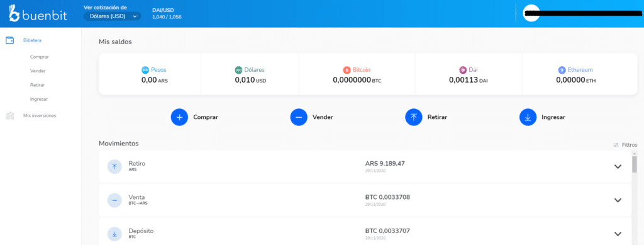Open the Filtros filter control

click(x=625, y=145)
